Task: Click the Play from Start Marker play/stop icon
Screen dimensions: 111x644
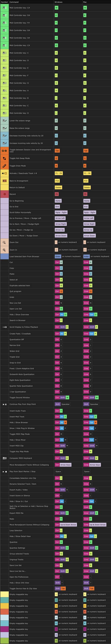Action: coord(4,472)
